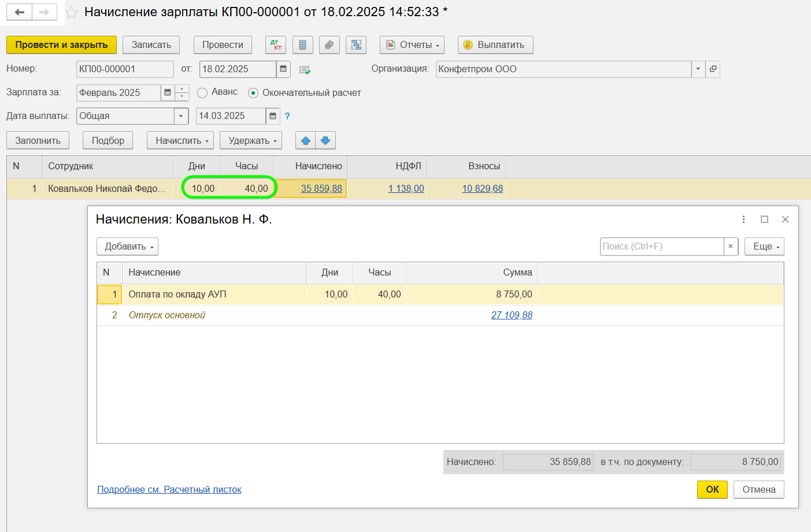Click Провести и закрыть button
811x532 pixels.
click(61, 44)
